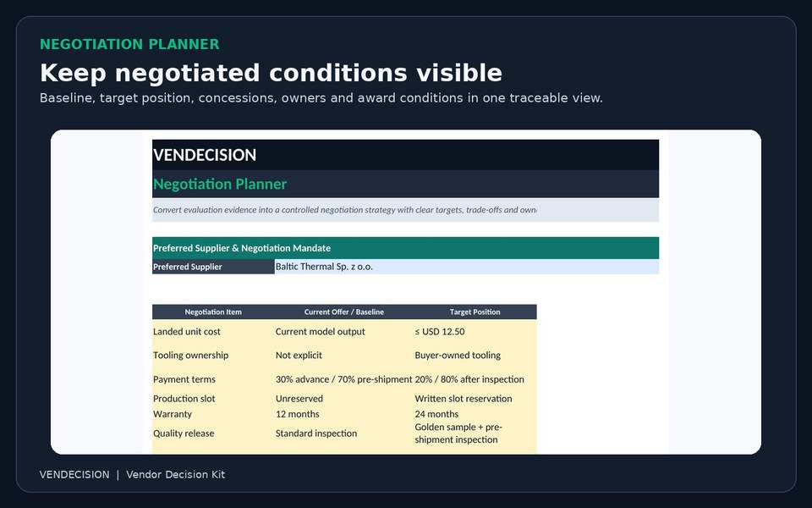
Task: Click the Preferred Supplier & Negotiation Mandate banner
Action: [405, 248]
